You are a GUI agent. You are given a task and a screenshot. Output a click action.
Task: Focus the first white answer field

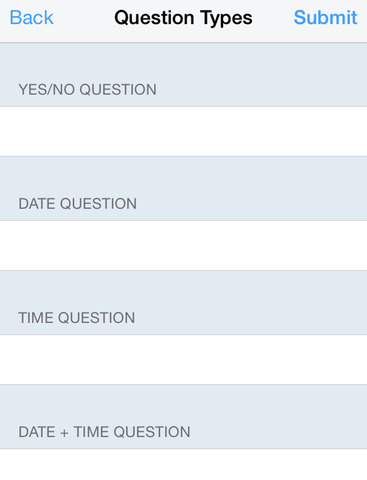coord(183,131)
